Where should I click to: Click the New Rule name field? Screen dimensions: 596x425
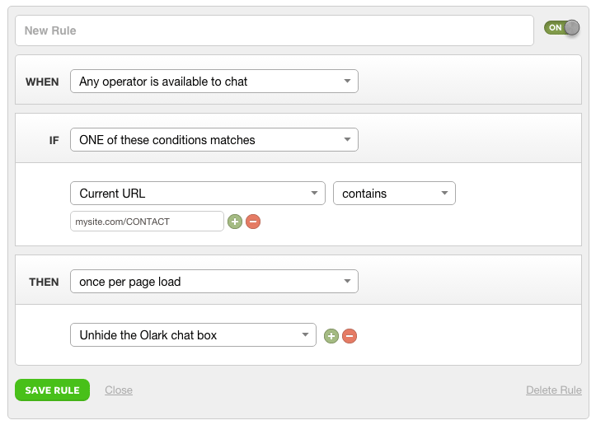[274, 30]
